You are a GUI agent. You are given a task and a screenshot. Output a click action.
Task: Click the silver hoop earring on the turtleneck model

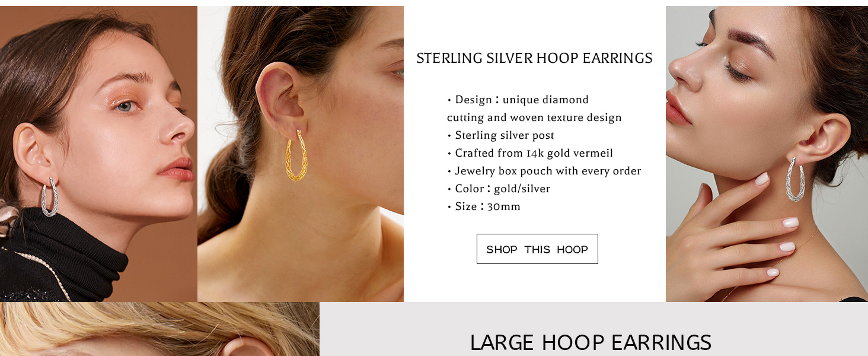pos(50,197)
